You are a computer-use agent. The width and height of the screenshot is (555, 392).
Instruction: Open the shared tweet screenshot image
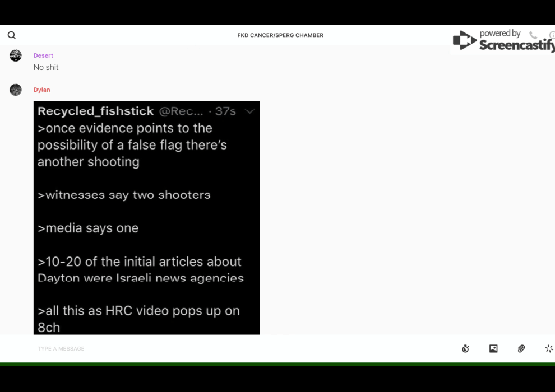pyautogui.click(x=147, y=224)
